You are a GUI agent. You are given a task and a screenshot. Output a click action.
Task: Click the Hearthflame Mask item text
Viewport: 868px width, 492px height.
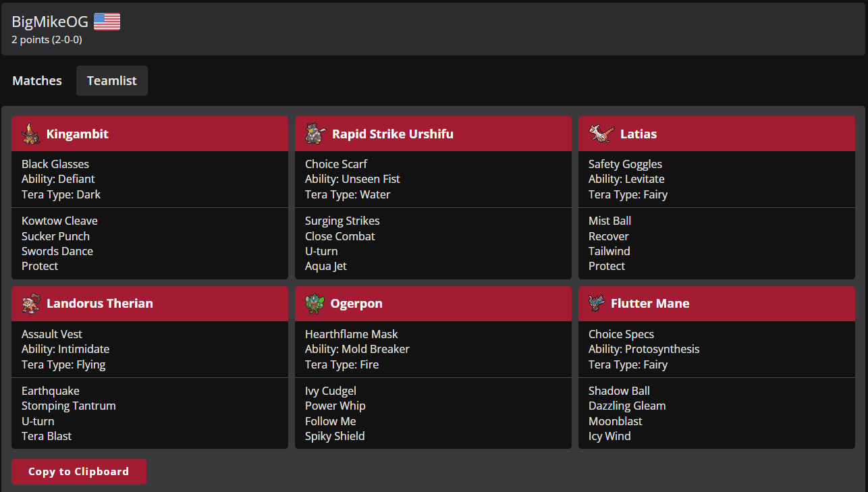[352, 334]
